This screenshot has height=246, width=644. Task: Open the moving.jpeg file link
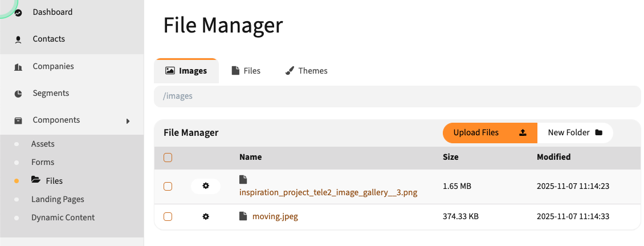pyautogui.click(x=275, y=216)
